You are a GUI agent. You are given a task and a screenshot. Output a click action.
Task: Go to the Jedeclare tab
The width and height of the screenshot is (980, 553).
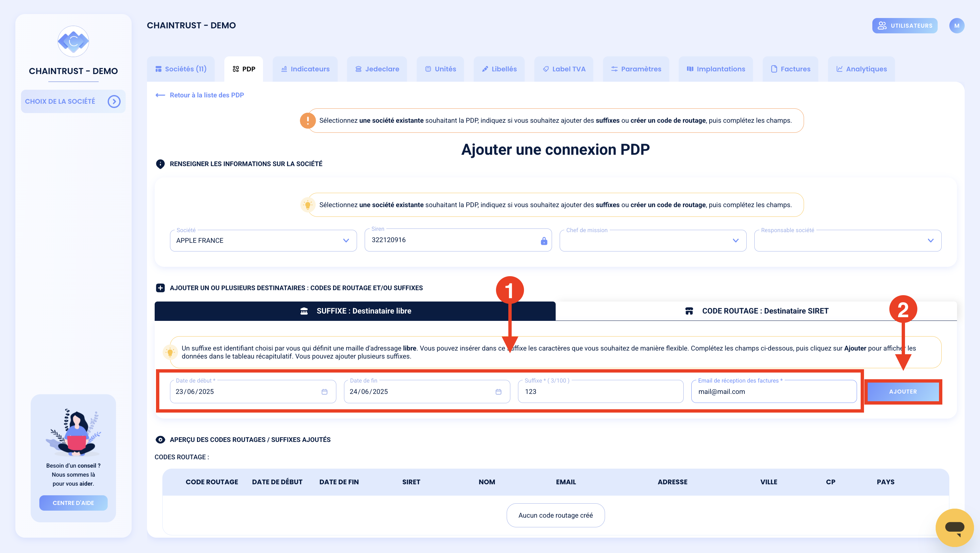tap(377, 69)
